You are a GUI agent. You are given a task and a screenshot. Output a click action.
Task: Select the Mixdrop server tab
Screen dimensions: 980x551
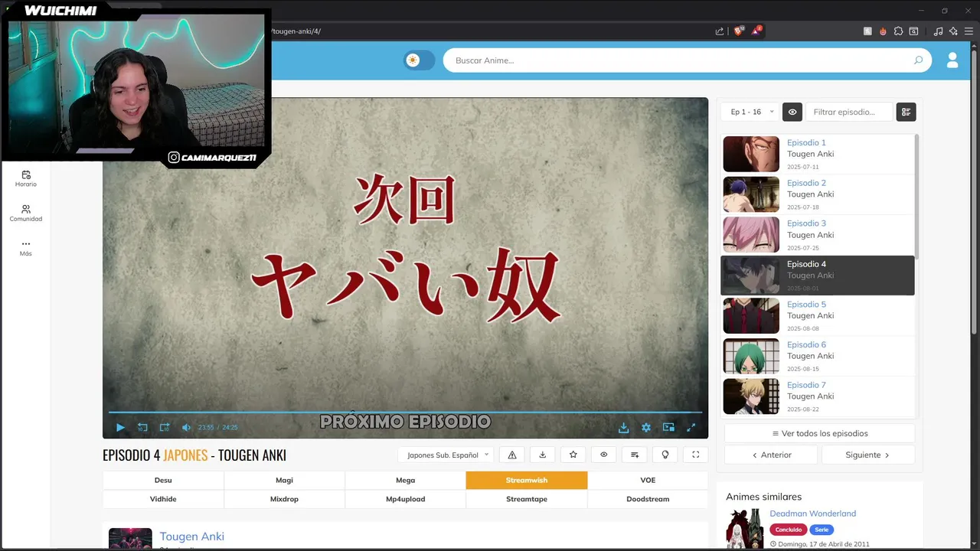pos(284,499)
